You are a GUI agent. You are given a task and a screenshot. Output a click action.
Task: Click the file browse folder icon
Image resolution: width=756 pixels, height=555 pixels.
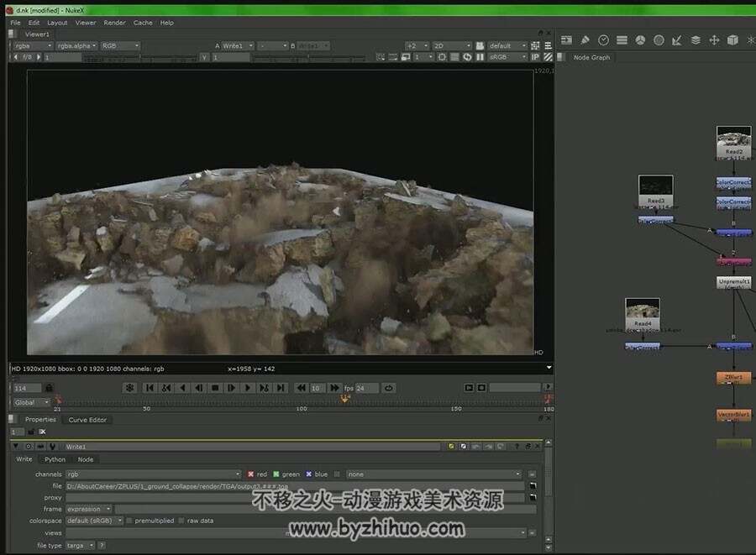(x=533, y=486)
